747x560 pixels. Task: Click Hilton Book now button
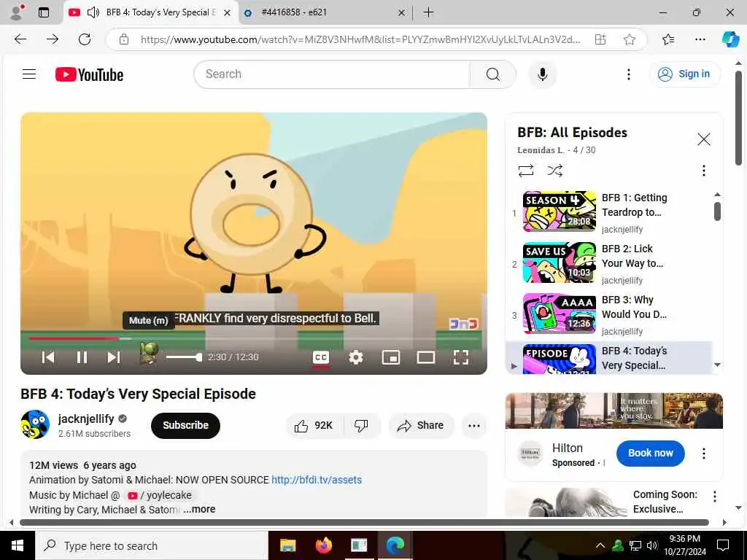coord(650,454)
